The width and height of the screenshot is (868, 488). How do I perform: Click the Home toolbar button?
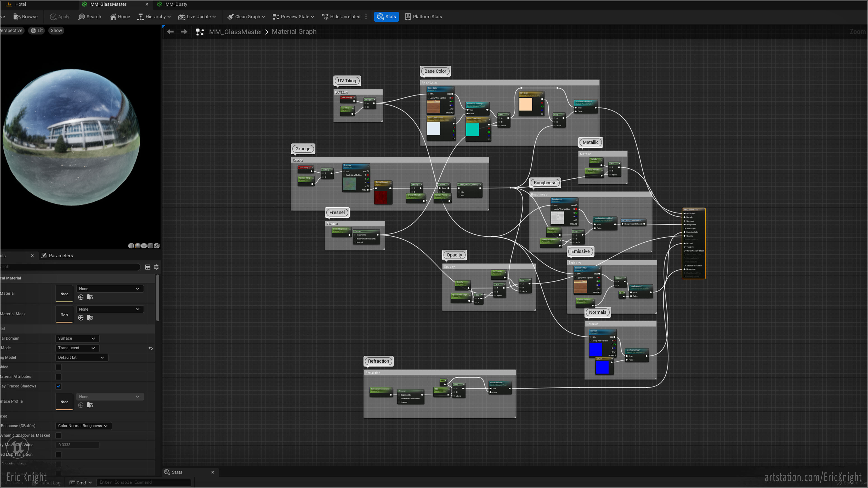click(x=120, y=16)
